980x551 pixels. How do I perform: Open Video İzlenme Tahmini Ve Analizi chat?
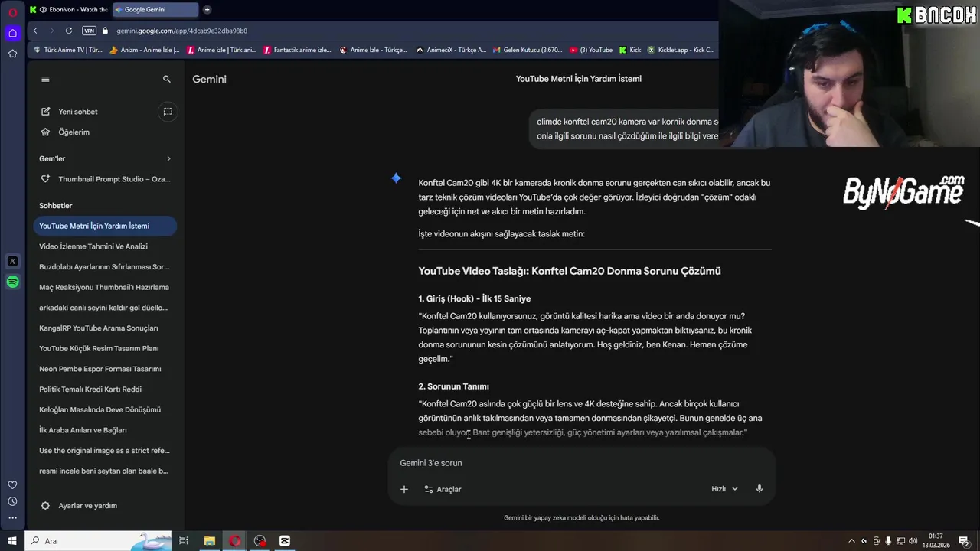(x=106, y=246)
